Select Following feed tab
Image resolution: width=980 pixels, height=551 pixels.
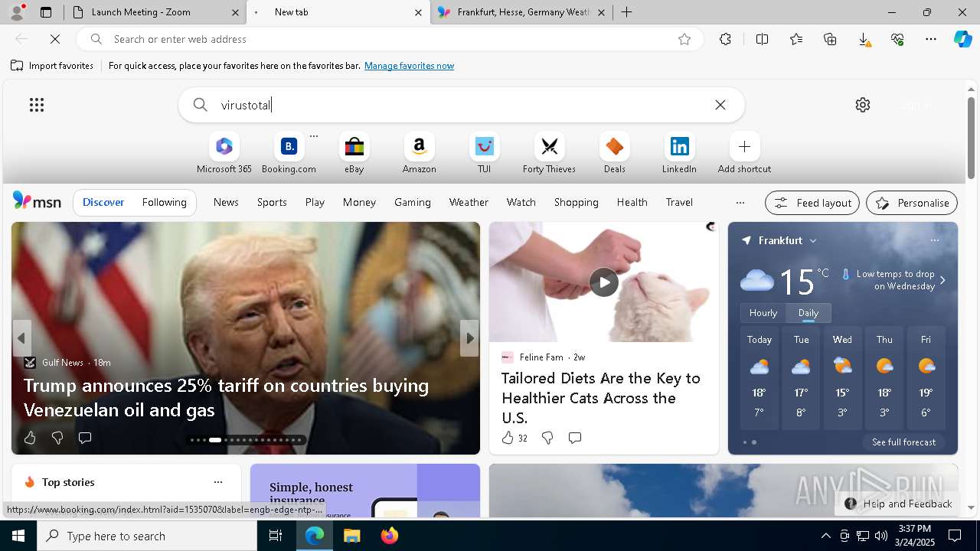[x=164, y=202]
